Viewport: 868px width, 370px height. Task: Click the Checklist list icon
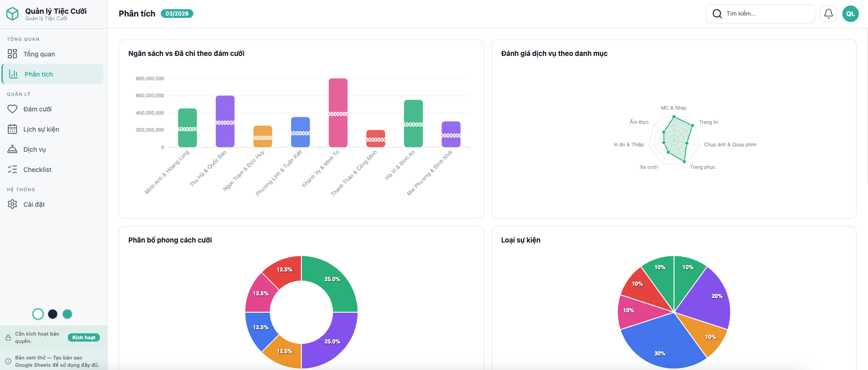(12, 170)
